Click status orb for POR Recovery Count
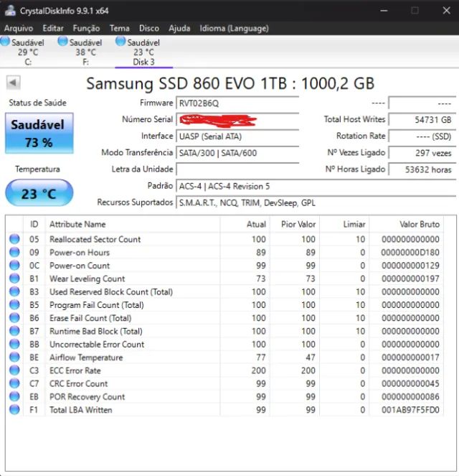459x476 pixels. (14, 396)
